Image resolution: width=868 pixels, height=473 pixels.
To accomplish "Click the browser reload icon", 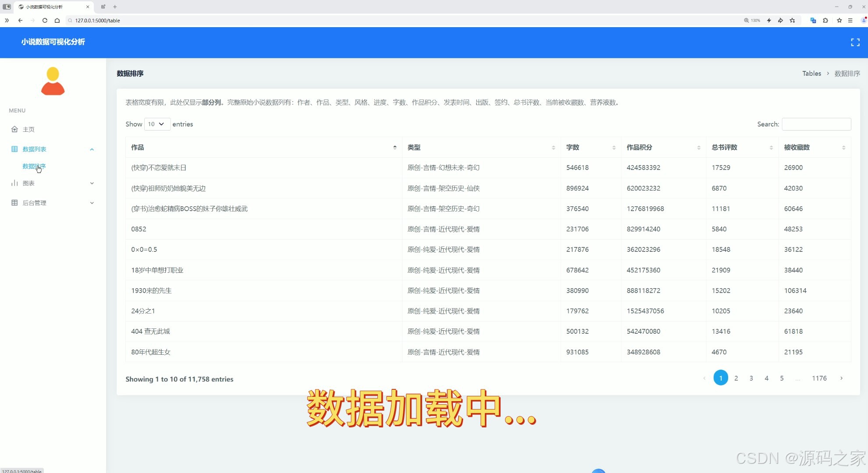I will coord(45,20).
